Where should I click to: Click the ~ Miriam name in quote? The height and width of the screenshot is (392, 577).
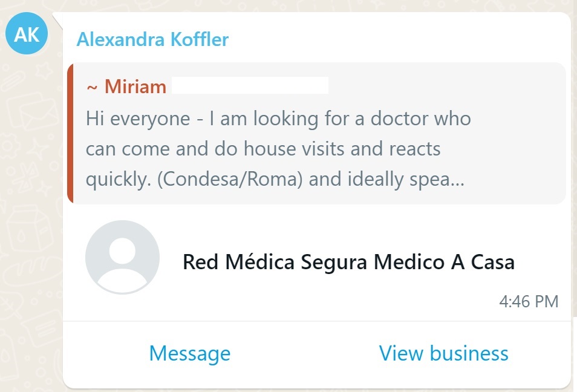[x=126, y=87]
